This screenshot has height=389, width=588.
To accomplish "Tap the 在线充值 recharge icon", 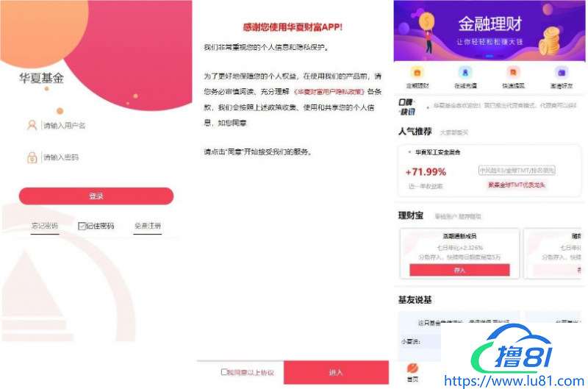I will (x=465, y=72).
